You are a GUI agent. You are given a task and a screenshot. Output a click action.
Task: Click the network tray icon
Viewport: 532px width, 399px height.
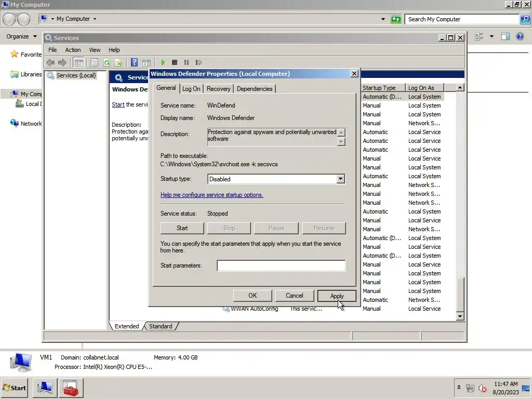tap(470, 388)
